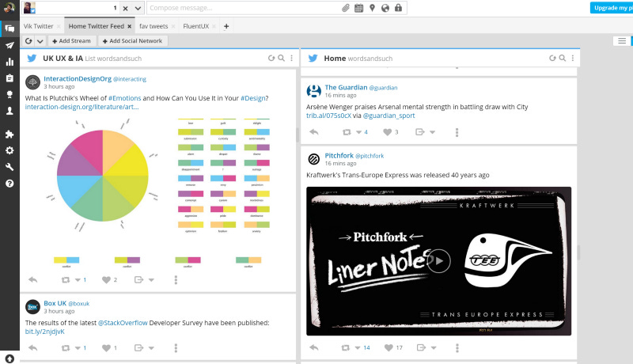This screenshot has height=364, width=633.
Task: Reply to the Box UK tweet
Action: tap(32, 348)
